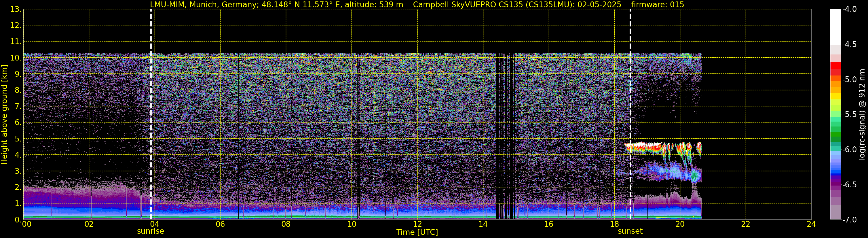Click the height axis tick label '11.'
Viewport: 868px width, 238px height.
pos(16,42)
